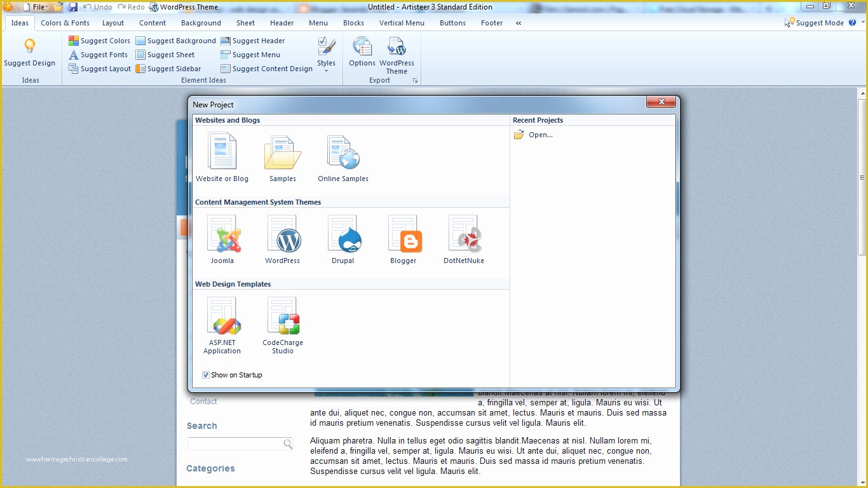
Task: Click the main window vertical scrollbar
Action: tap(862, 178)
